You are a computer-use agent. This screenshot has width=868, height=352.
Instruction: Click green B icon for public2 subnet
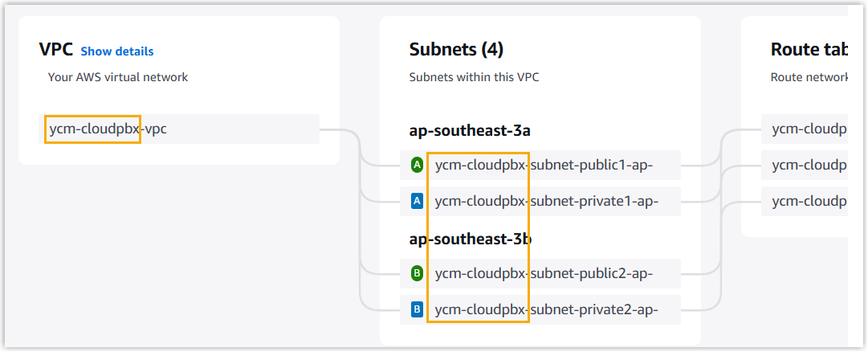(417, 273)
